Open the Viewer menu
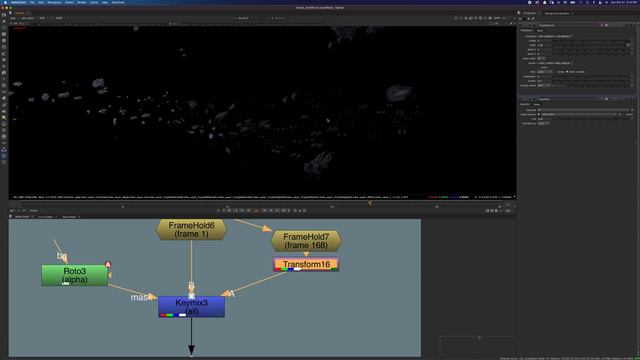This screenshot has width=640, height=360. (x=69, y=2)
